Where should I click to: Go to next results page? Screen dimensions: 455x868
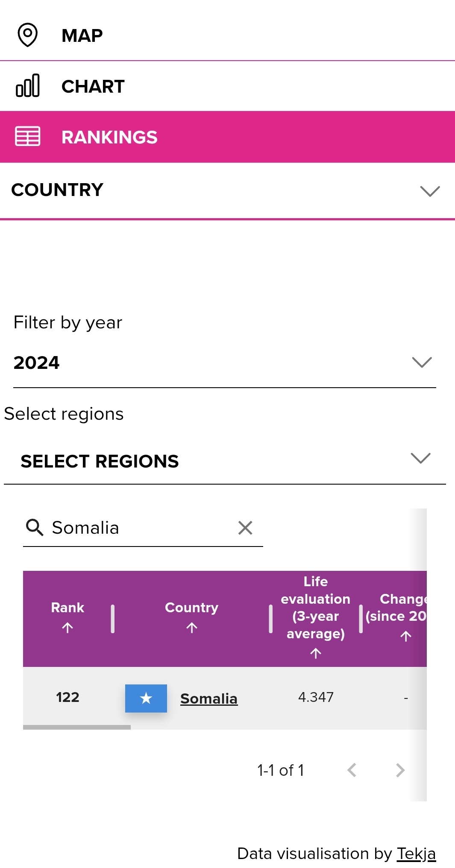[400, 770]
